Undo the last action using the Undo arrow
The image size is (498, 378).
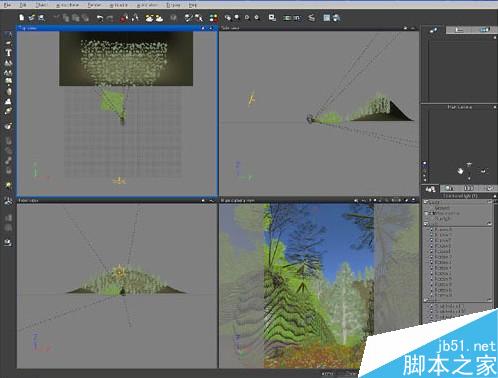[100, 18]
